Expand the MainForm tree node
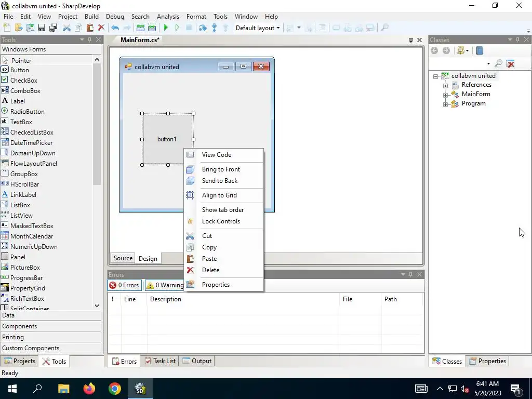 coord(445,95)
